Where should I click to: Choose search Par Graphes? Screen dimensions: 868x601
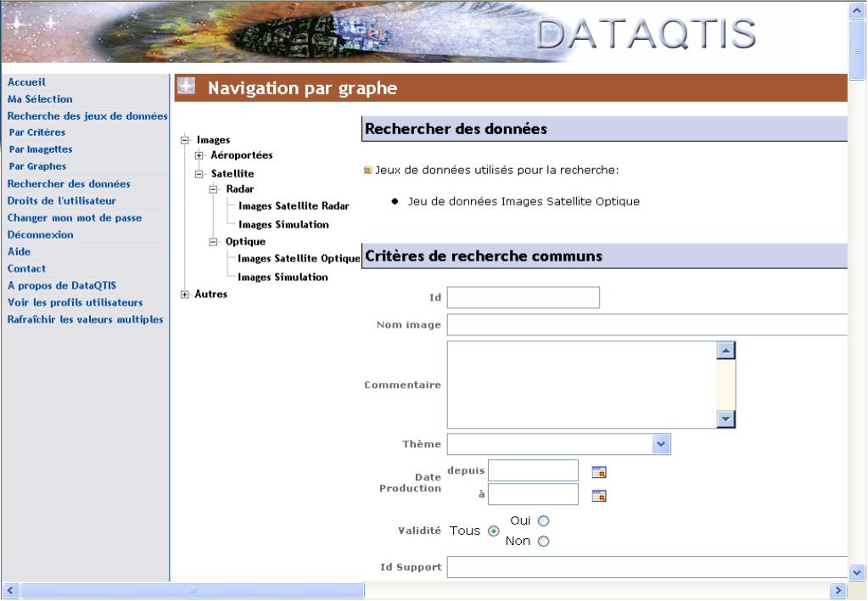[37, 166]
